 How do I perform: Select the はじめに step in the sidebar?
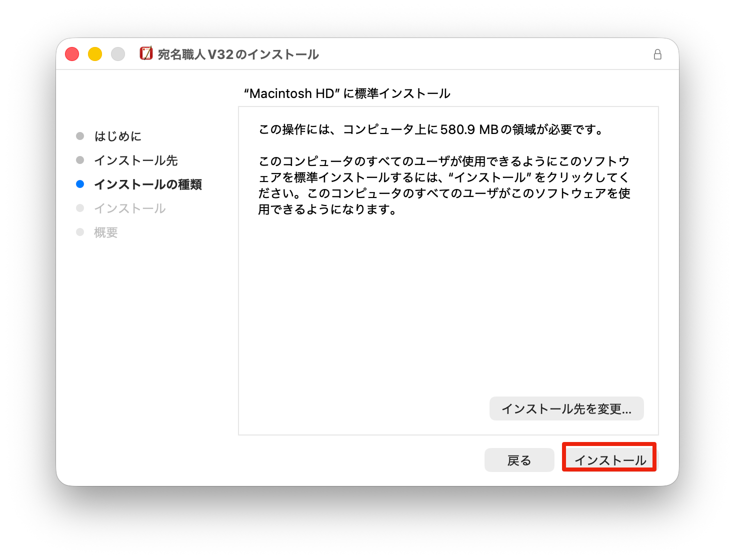pyautogui.click(x=118, y=136)
